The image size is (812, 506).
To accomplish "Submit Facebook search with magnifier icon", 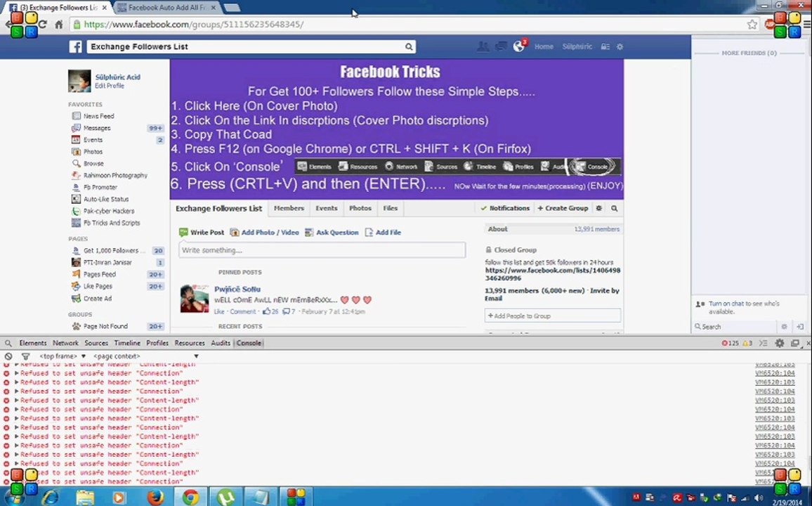I will click(x=409, y=46).
